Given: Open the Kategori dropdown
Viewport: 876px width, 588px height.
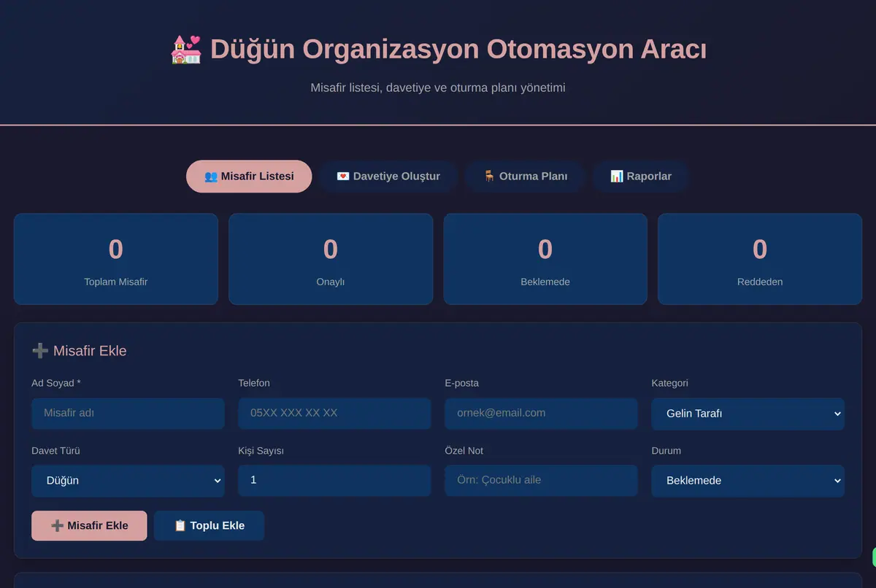Looking at the screenshot, I should tap(748, 414).
